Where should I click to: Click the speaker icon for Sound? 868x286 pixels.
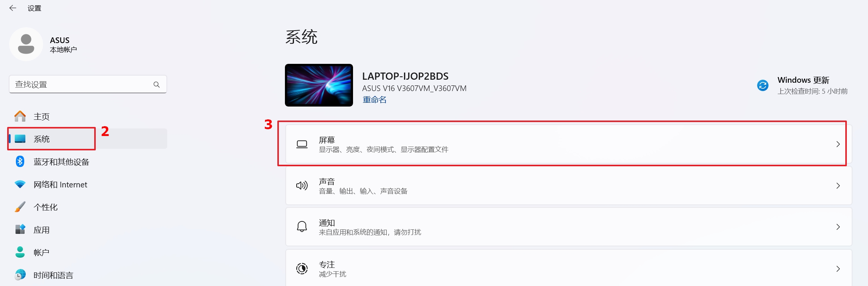(302, 186)
